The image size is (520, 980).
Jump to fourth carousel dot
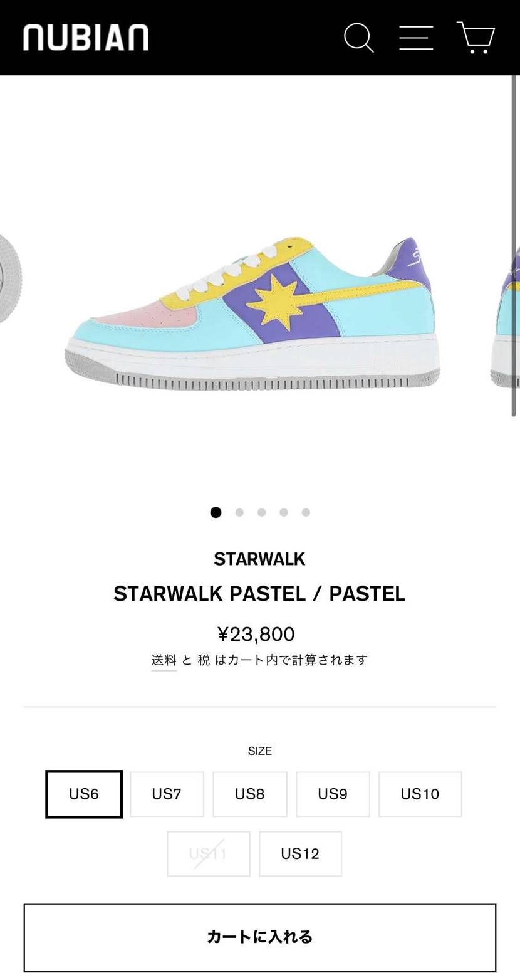(x=284, y=512)
